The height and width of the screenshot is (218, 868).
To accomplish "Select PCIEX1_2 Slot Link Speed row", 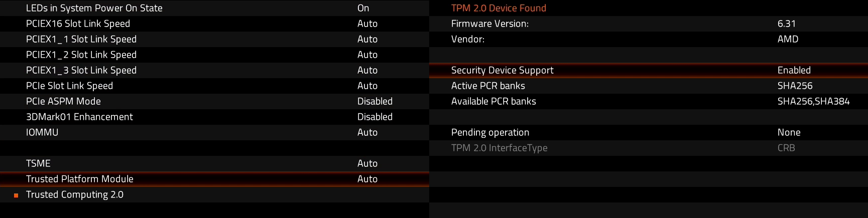I will [x=81, y=55].
